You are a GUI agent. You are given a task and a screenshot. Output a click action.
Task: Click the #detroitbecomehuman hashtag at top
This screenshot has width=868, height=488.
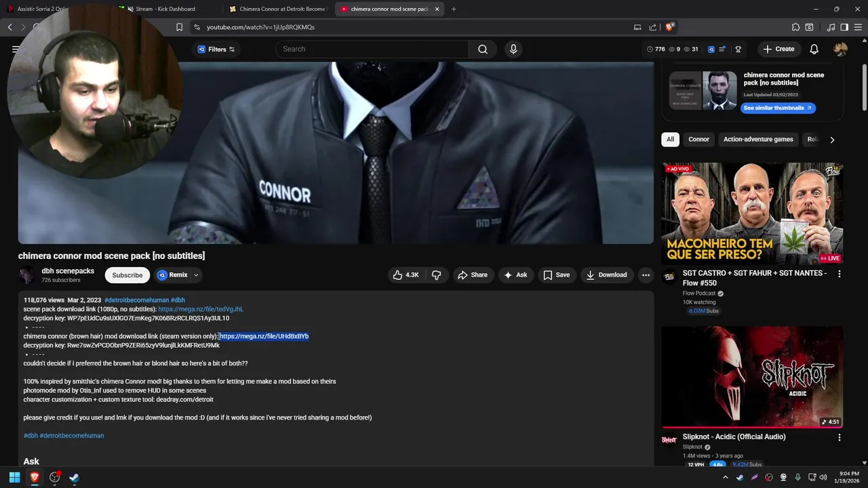[x=136, y=300]
